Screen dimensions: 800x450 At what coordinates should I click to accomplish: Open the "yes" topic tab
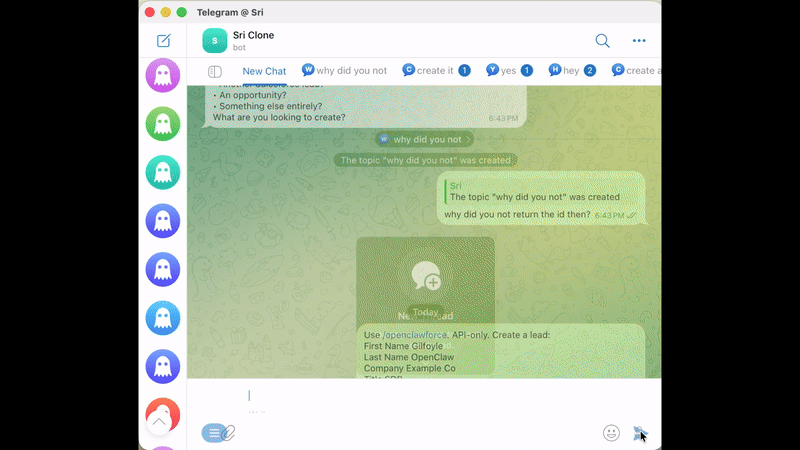(509, 71)
